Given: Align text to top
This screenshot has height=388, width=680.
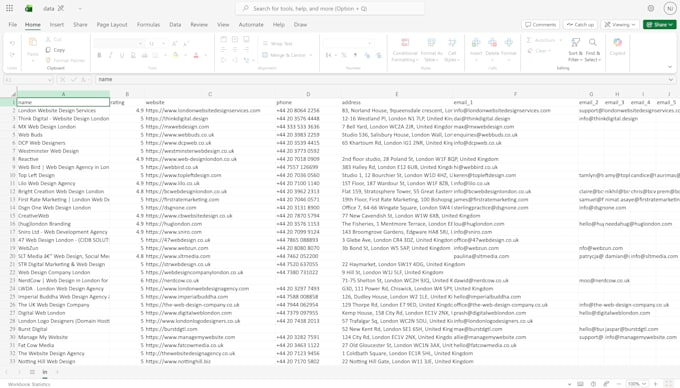Looking at the screenshot, I should [223, 39].
